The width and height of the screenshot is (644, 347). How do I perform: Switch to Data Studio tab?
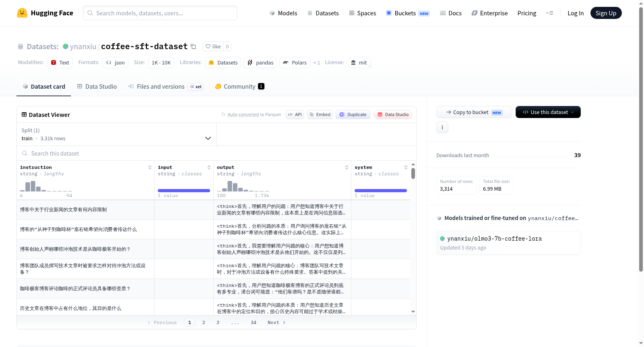pyautogui.click(x=97, y=86)
